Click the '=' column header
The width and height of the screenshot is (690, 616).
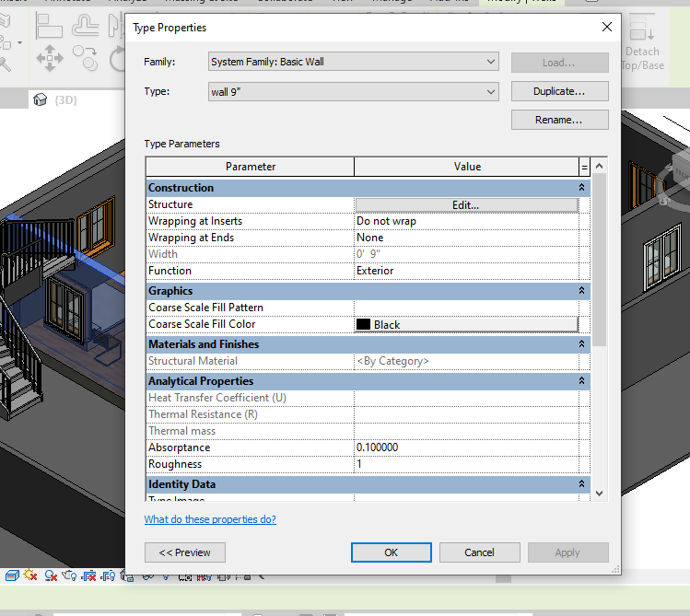click(x=584, y=167)
